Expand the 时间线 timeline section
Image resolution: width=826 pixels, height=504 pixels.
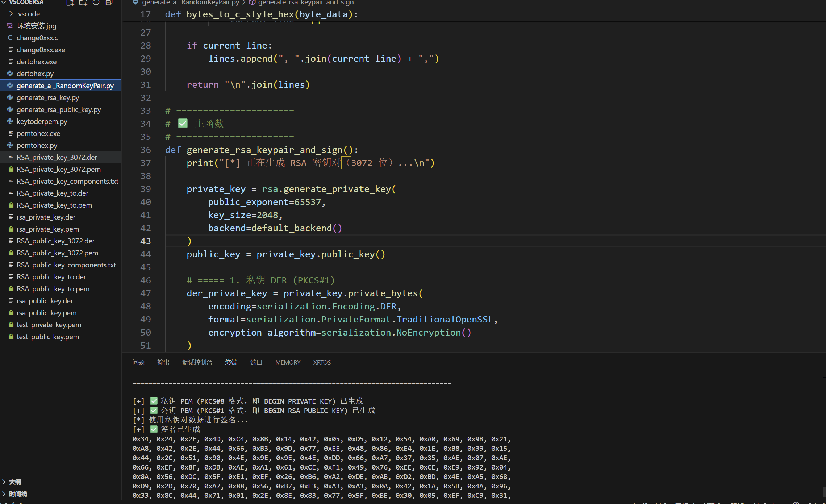(18, 494)
